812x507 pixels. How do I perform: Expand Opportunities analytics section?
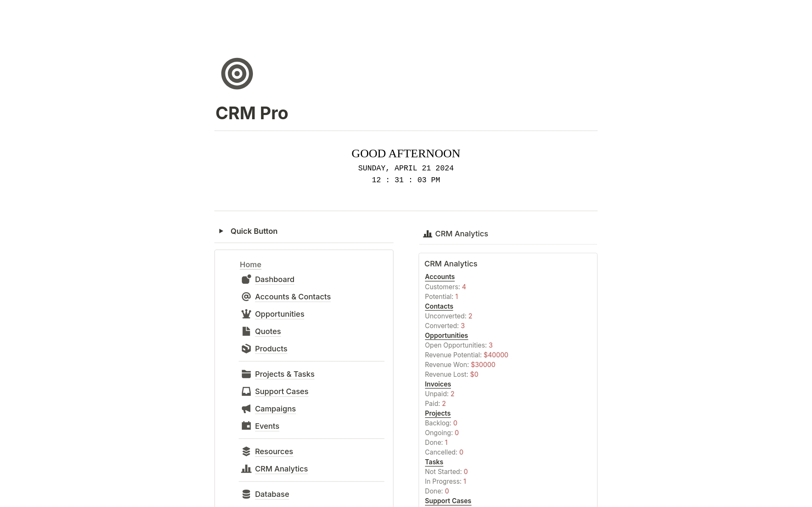click(446, 335)
